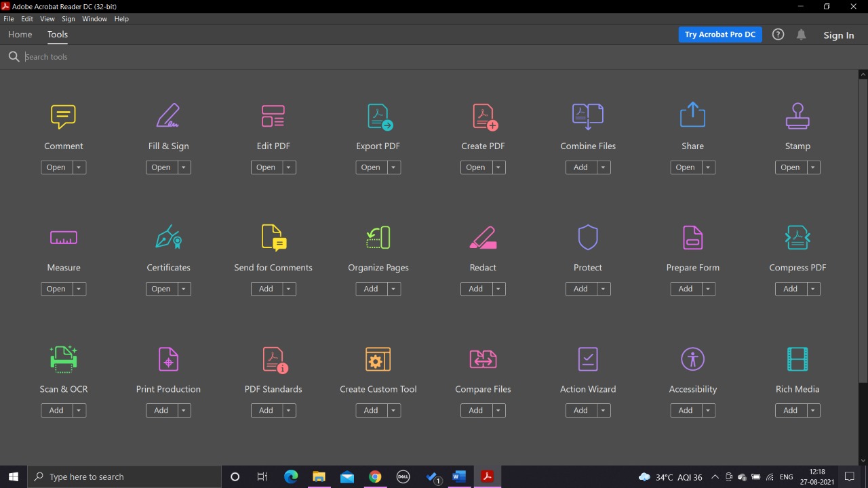Image resolution: width=868 pixels, height=488 pixels.
Task: Click the Measure ruler icon
Action: click(x=63, y=238)
